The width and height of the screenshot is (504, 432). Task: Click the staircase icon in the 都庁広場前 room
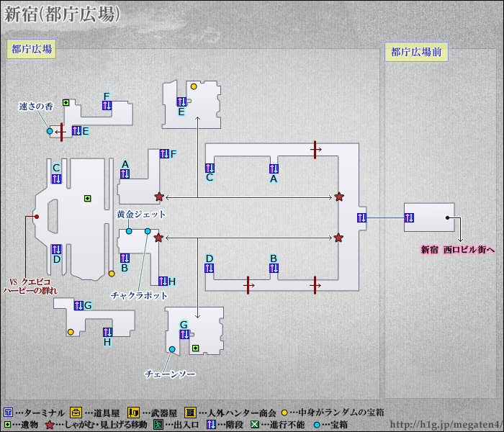(x=410, y=218)
